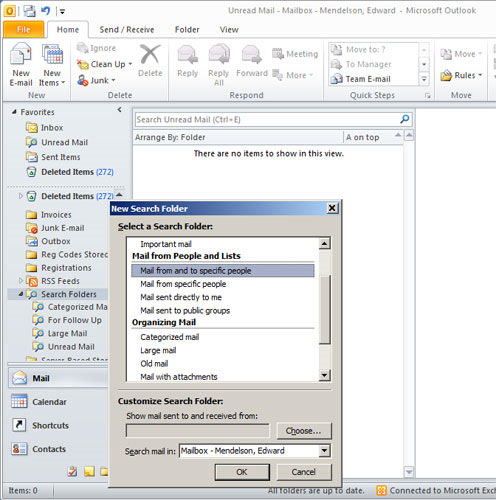
Task: Collapse the Search Folders tree node
Action: [x=21, y=294]
